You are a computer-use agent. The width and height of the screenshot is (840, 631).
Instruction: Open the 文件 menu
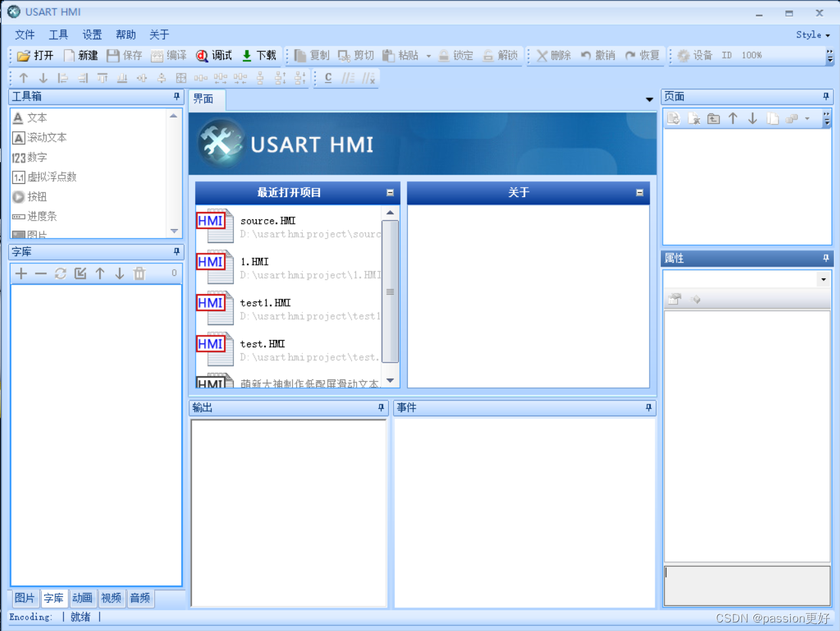click(x=24, y=35)
